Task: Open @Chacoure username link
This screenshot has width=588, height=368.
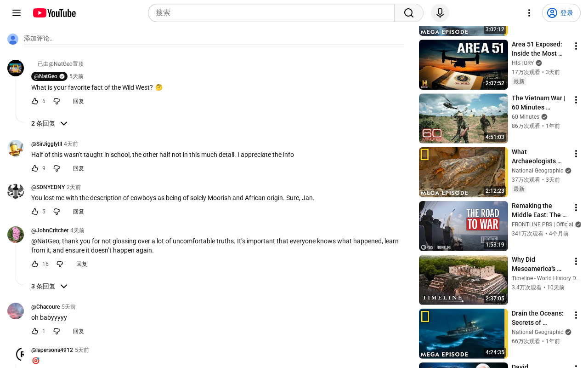Action: (45, 307)
